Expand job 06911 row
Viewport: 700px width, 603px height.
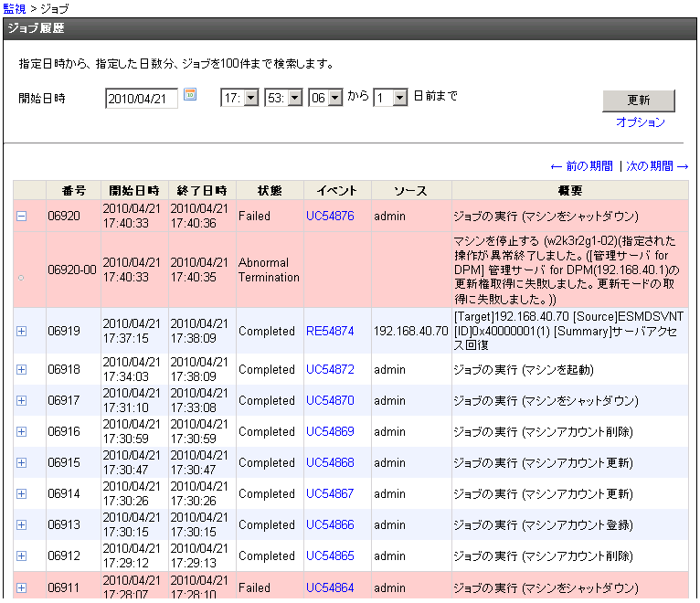click(21, 587)
